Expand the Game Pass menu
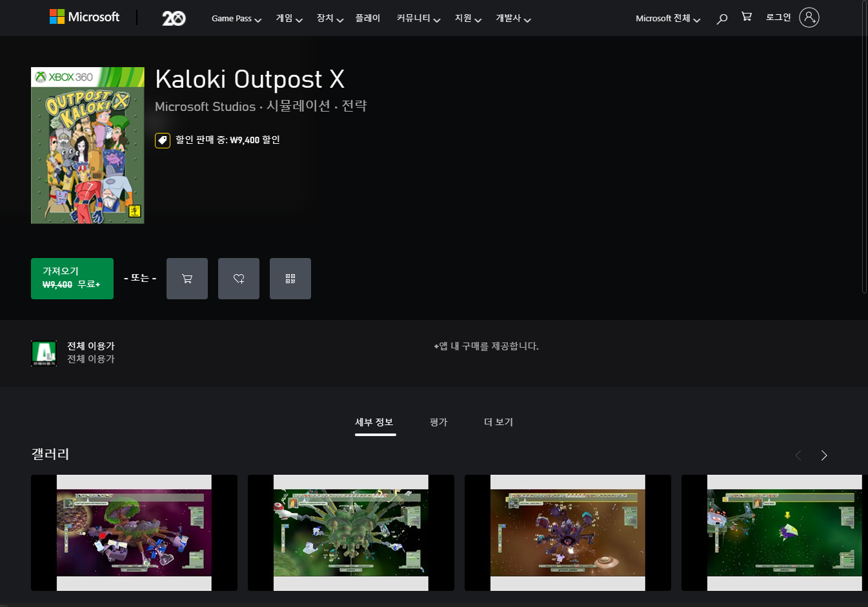The height and width of the screenshot is (607, 868). point(236,19)
